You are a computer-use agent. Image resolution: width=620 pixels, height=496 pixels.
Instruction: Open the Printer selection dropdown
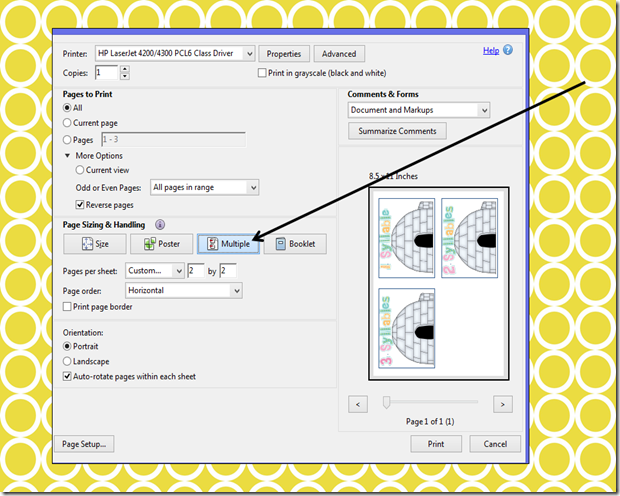coord(175,53)
